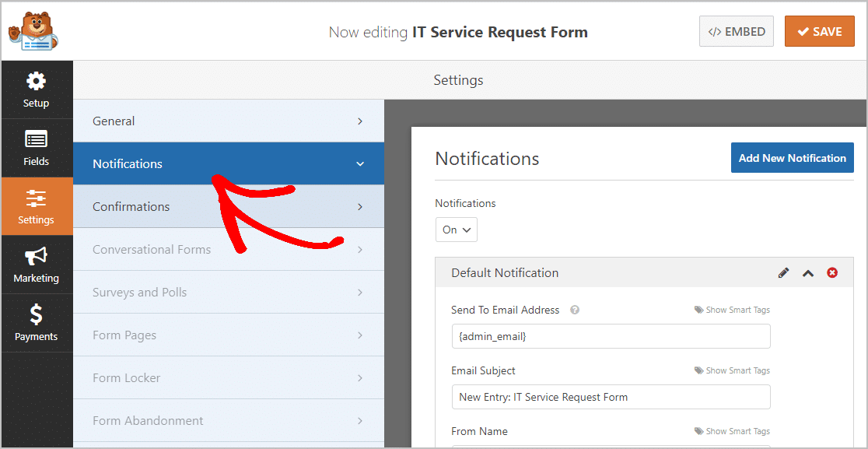Screen dimensions: 868x449
Task: Add New Notification button
Action: coord(792,158)
